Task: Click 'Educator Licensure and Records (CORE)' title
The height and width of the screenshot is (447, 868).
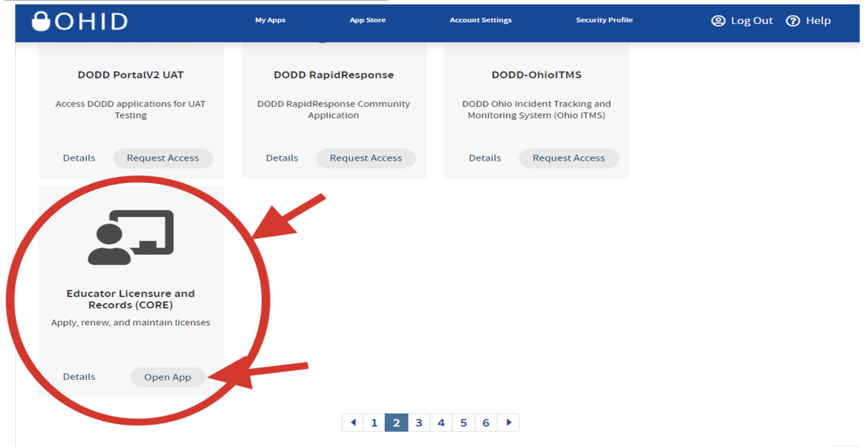Action: pyautogui.click(x=131, y=299)
